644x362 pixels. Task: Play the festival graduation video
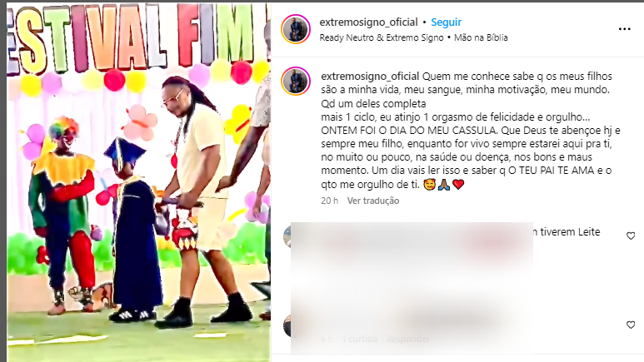139,182
